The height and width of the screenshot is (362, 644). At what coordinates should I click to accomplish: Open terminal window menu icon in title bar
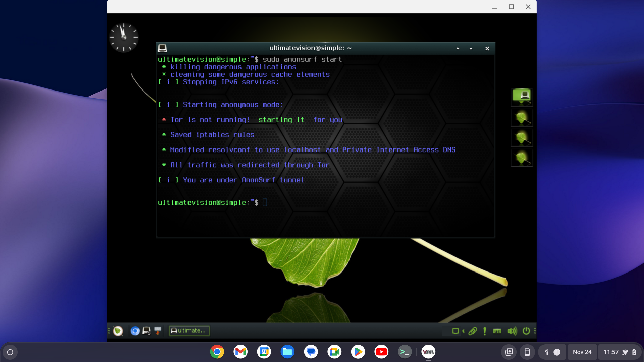pos(162,48)
